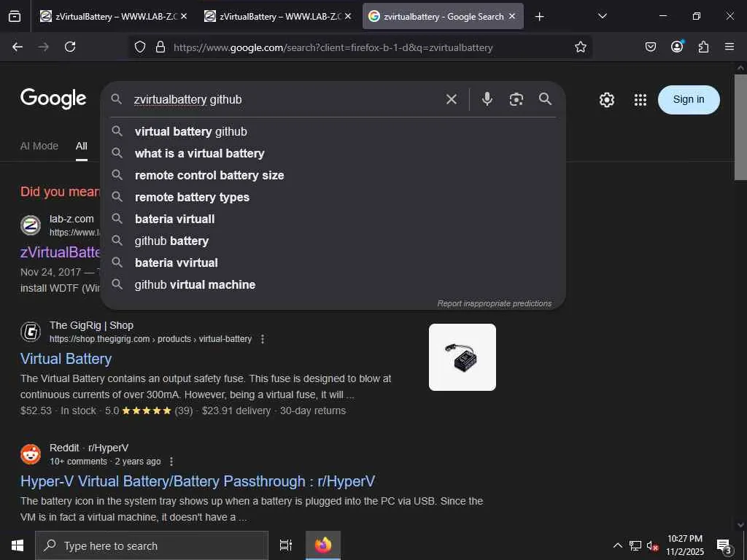Viewport: 747px width, 560px height.
Task: Select the All results tab
Action: click(x=82, y=146)
